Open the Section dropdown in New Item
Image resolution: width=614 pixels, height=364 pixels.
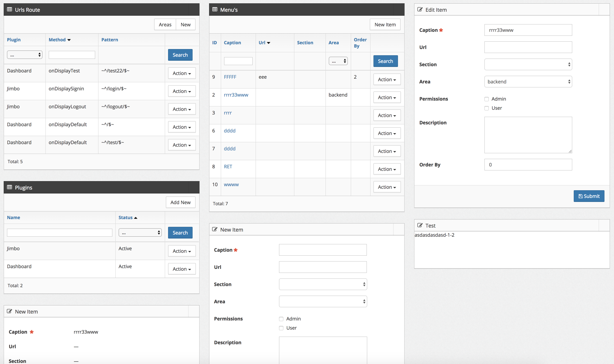[323, 284]
